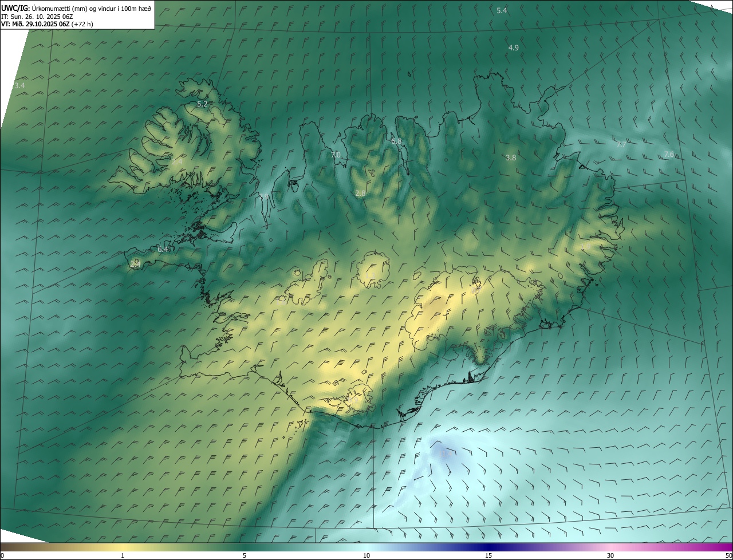
Task: Click the 6.8 precipitation value label
Action: tap(396, 141)
